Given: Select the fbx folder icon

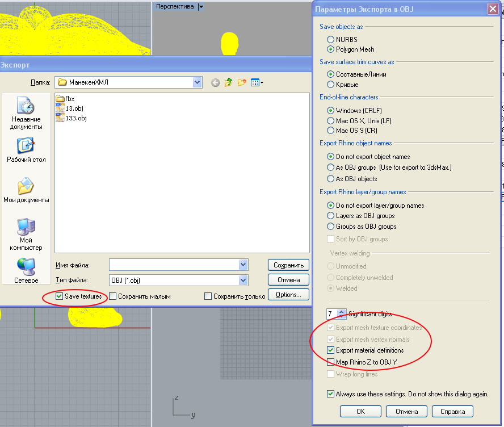Looking at the screenshot, I should coord(60,98).
